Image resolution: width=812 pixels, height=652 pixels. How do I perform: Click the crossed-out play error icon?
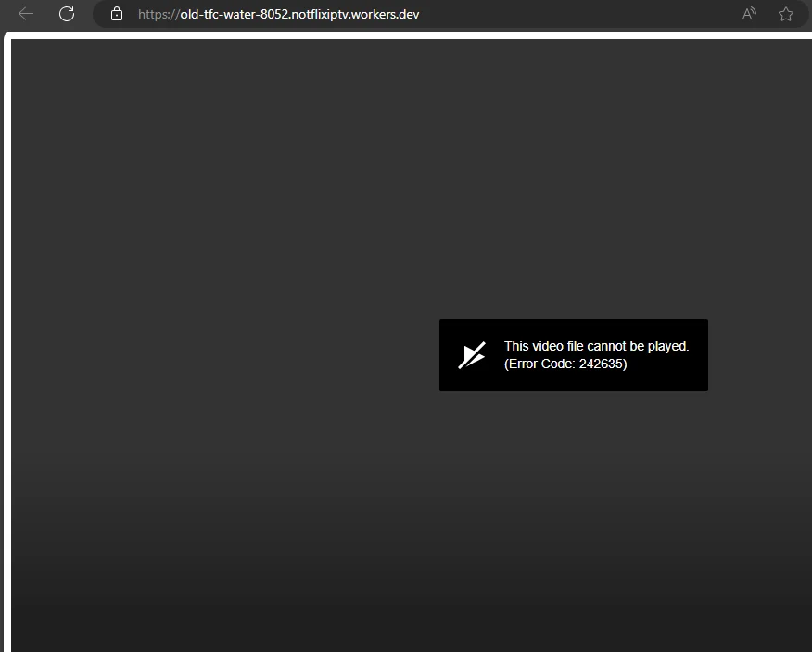tap(472, 355)
